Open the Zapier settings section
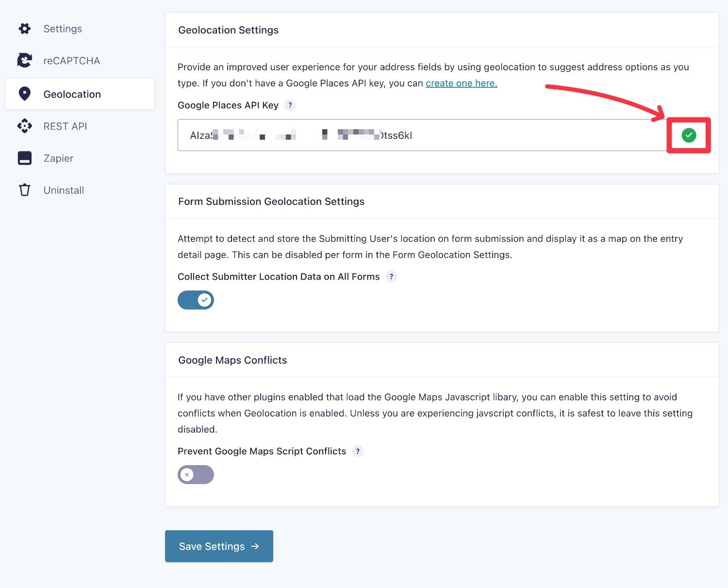728x588 pixels. (x=58, y=158)
